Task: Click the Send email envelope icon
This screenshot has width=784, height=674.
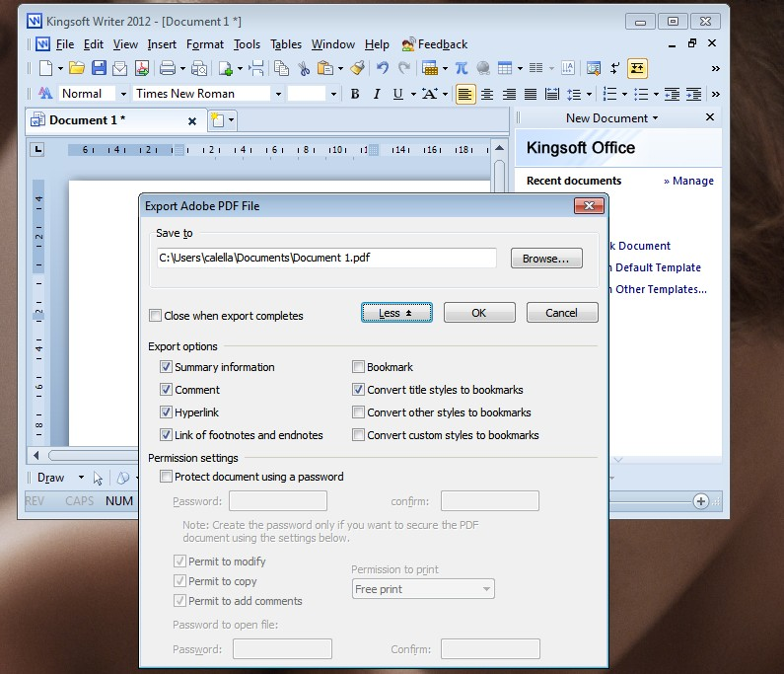Action: coord(119,68)
